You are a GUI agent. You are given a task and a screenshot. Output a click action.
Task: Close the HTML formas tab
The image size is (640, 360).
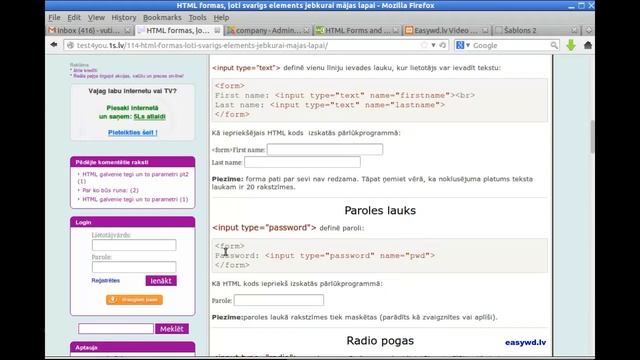(x=217, y=31)
